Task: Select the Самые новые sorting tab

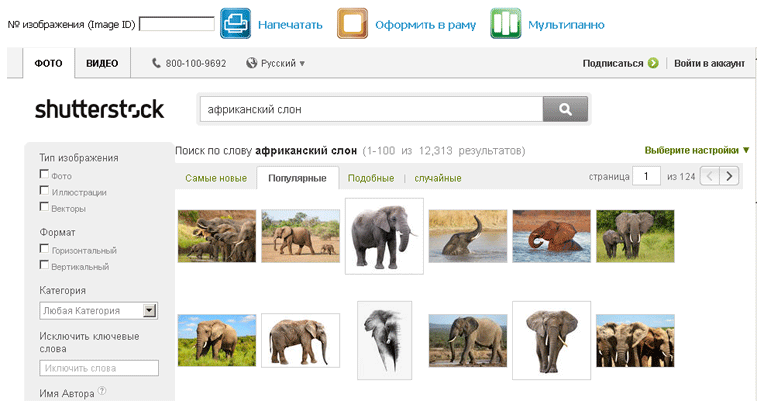Action: [216, 178]
